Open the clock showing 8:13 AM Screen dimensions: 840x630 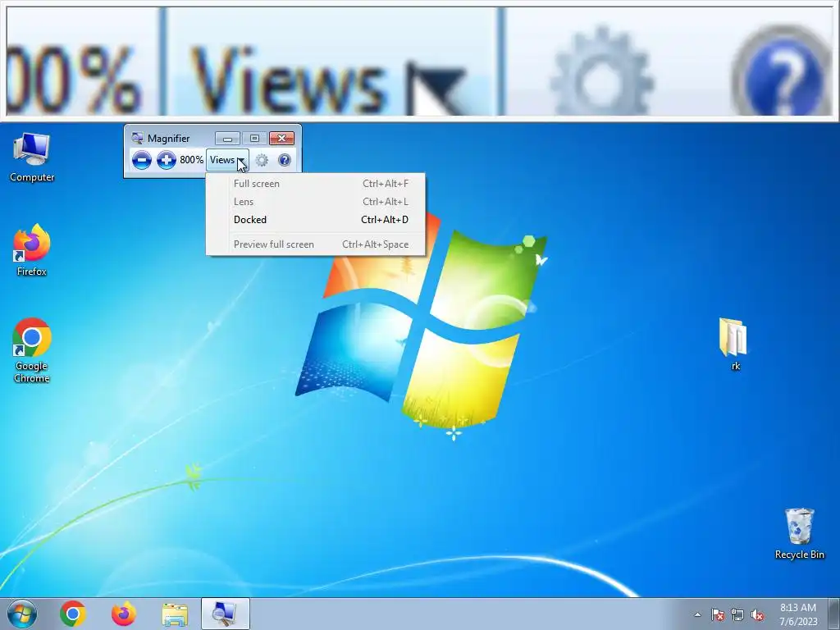point(798,614)
